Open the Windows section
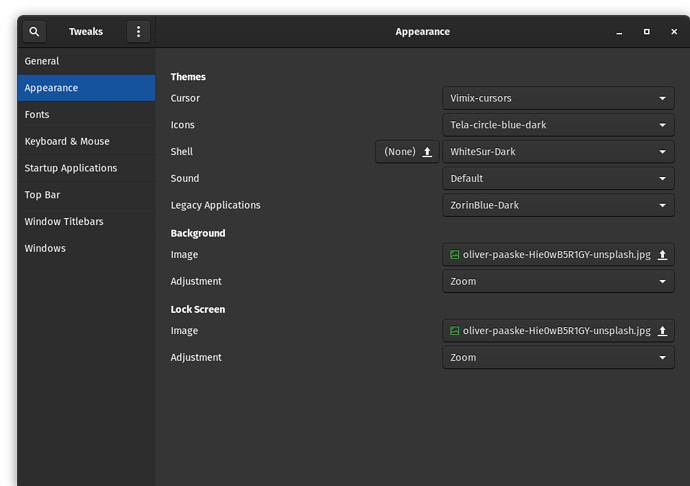 (86, 249)
